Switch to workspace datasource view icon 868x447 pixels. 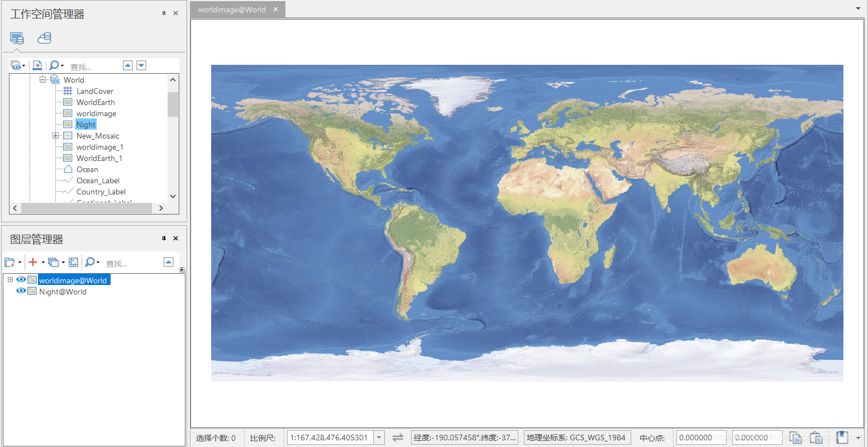pos(17,38)
